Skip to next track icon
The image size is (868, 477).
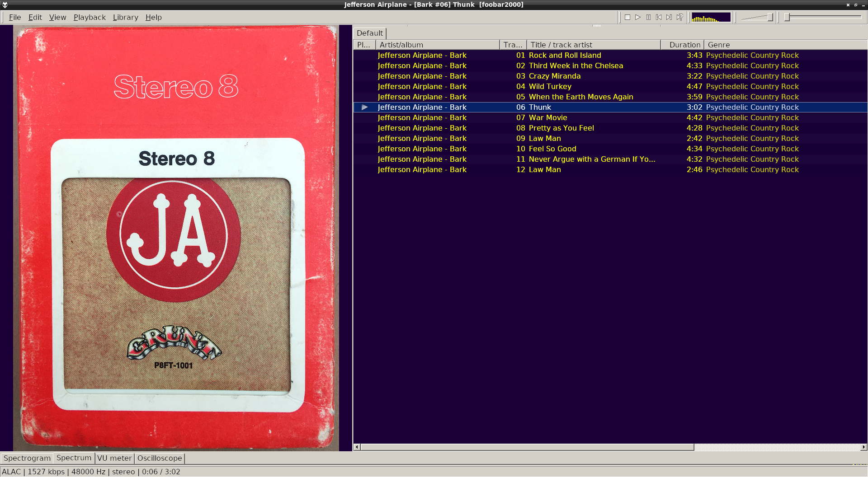[669, 17]
